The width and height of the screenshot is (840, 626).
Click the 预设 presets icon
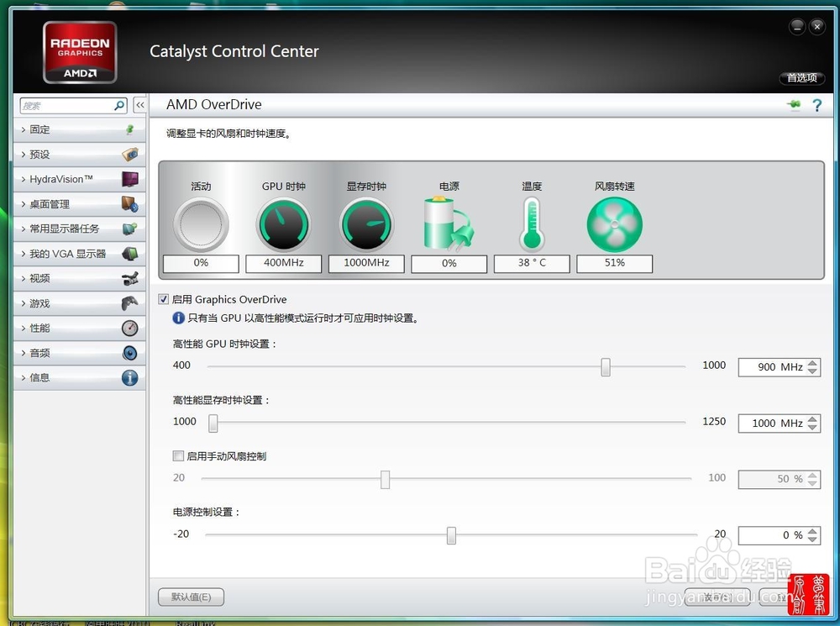pos(130,155)
